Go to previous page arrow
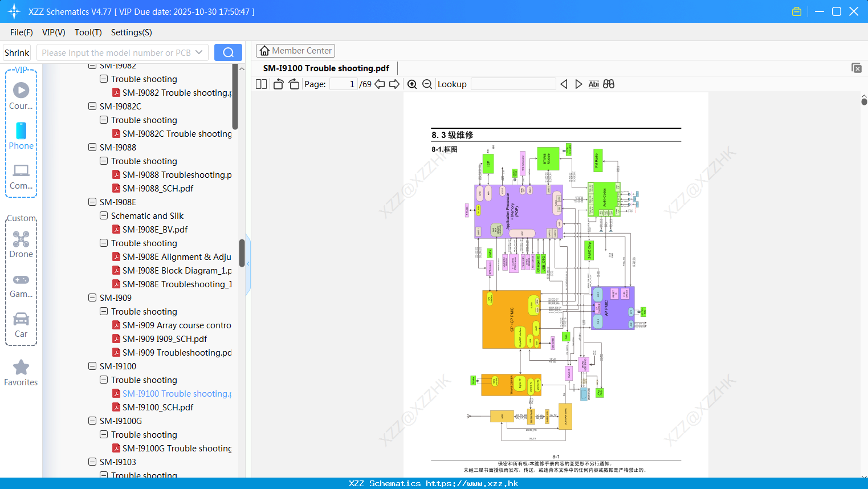The width and height of the screenshot is (868, 489). (x=380, y=84)
